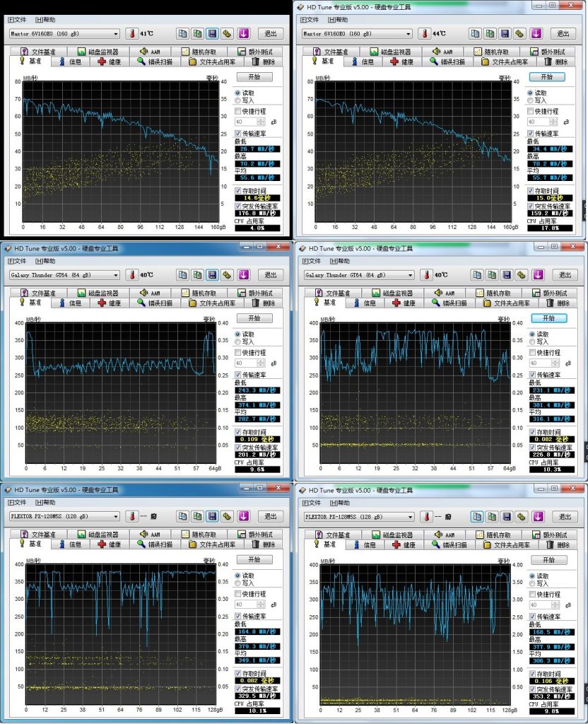Screen dimensions: 588x724
Task: Click the thermometer icon showing 41℃
Action: click(x=131, y=33)
